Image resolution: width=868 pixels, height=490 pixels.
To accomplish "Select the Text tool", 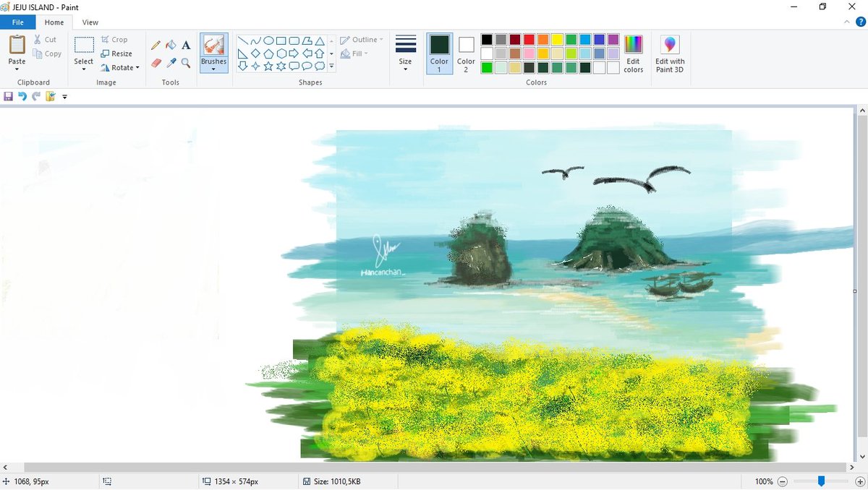I will pos(186,45).
